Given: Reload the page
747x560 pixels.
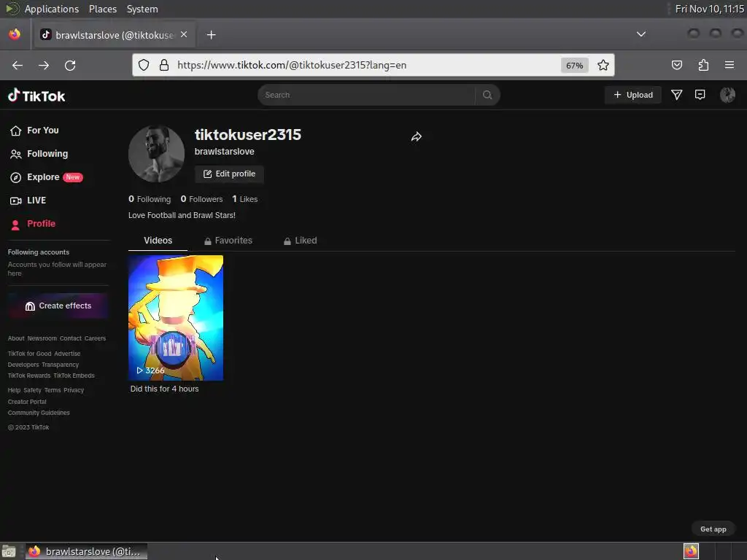Looking at the screenshot, I should click(70, 65).
